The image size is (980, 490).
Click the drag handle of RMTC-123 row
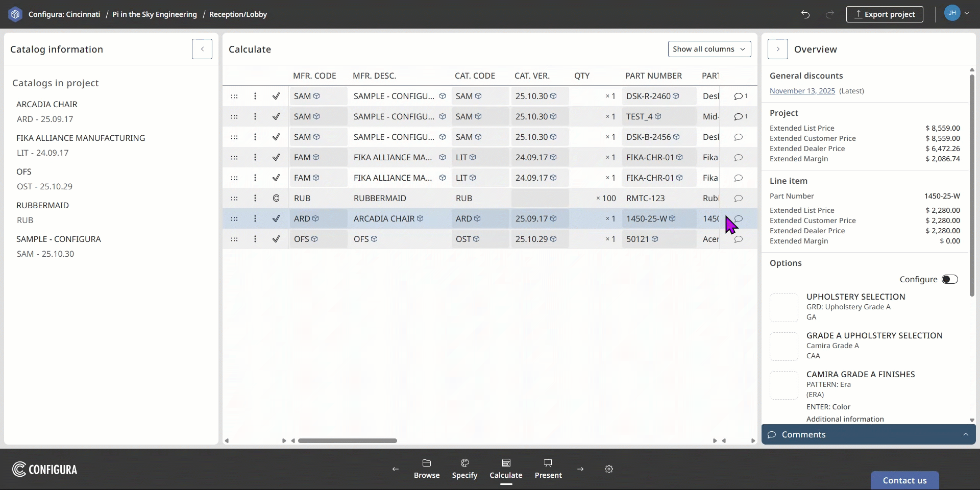(234, 198)
